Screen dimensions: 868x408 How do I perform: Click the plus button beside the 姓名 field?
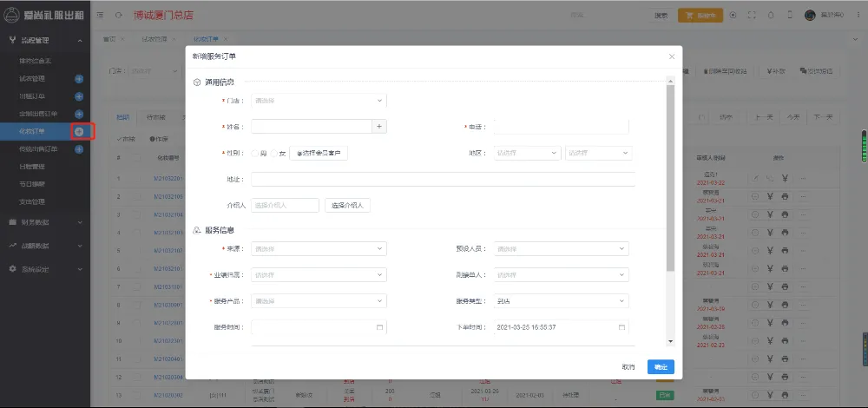pyautogui.click(x=379, y=127)
